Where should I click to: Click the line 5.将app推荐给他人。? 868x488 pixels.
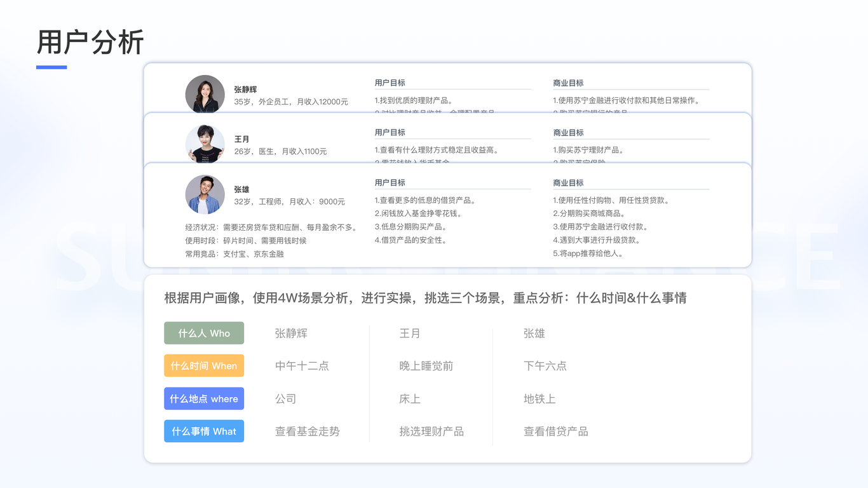[x=588, y=254]
